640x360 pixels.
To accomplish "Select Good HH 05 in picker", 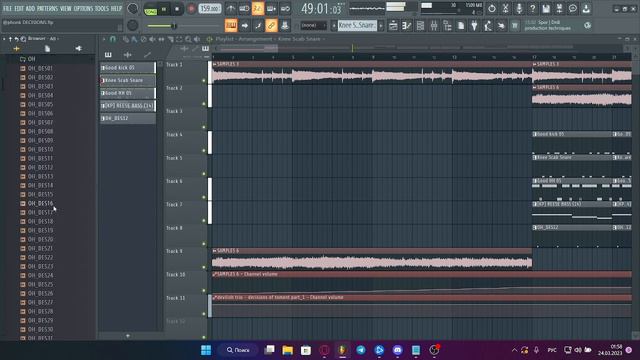I will tap(128, 93).
